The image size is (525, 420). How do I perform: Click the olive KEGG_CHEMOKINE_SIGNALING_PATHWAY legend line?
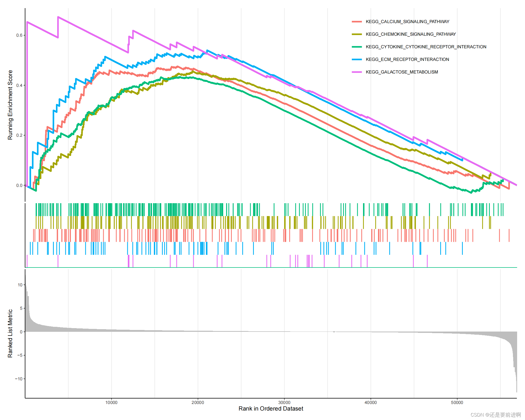click(357, 34)
